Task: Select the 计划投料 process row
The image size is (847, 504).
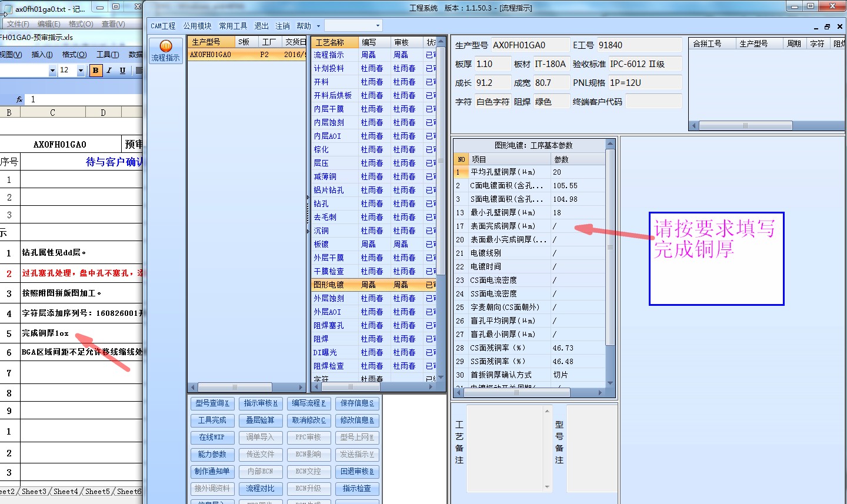Action: (x=374, y=68)
